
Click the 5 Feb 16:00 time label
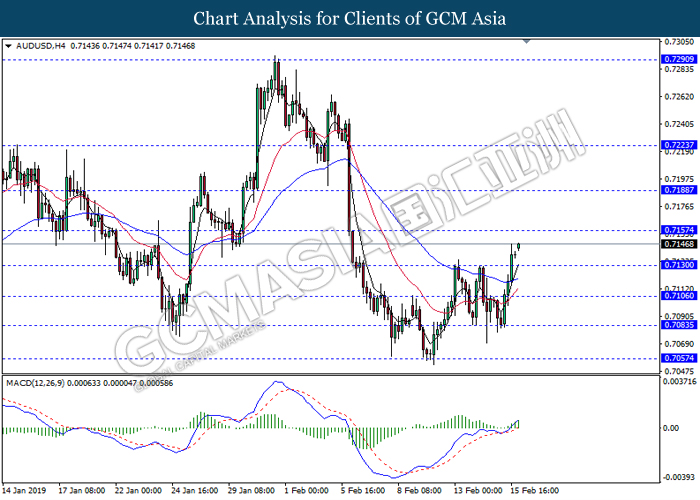point(363,491)
